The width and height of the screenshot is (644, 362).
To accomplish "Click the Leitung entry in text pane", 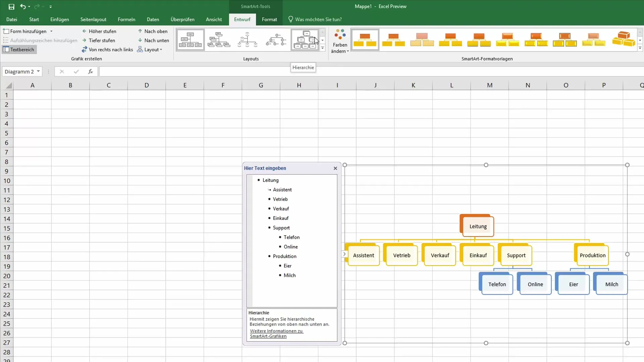I will (270, 180).
